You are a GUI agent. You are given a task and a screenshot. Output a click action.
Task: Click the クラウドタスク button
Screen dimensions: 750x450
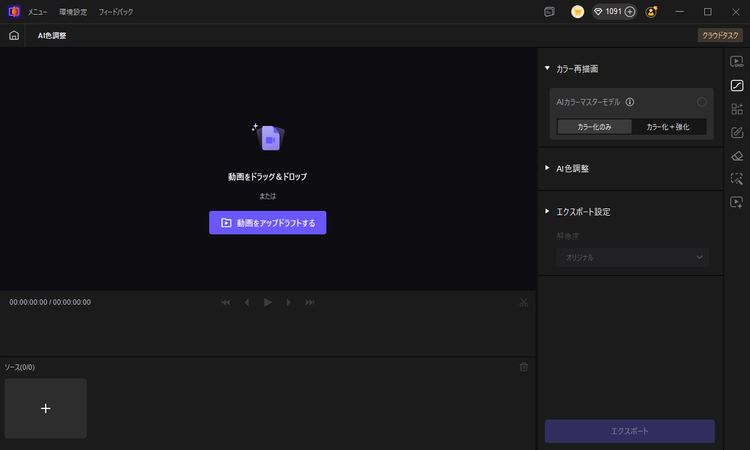pos(720,35)
